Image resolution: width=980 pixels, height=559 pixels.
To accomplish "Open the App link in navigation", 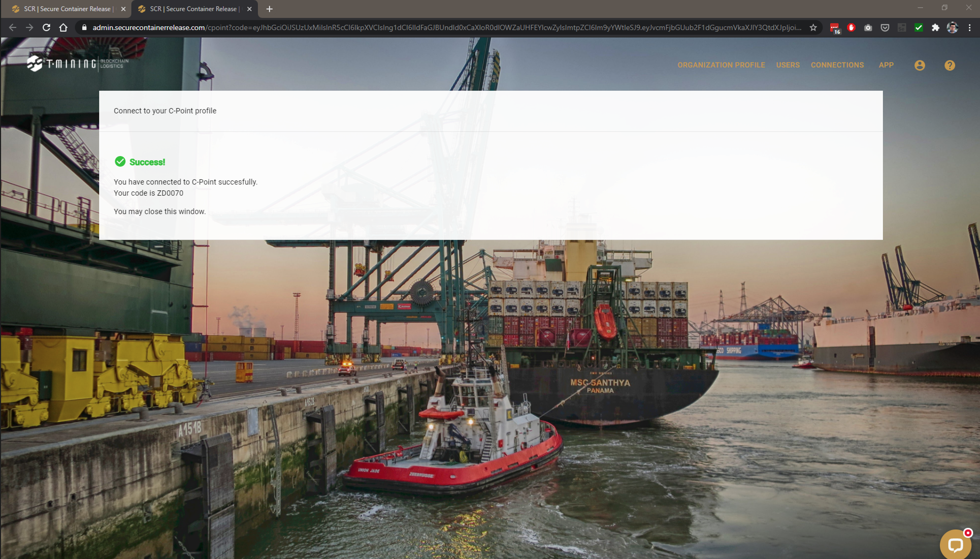I will [886, 65].
